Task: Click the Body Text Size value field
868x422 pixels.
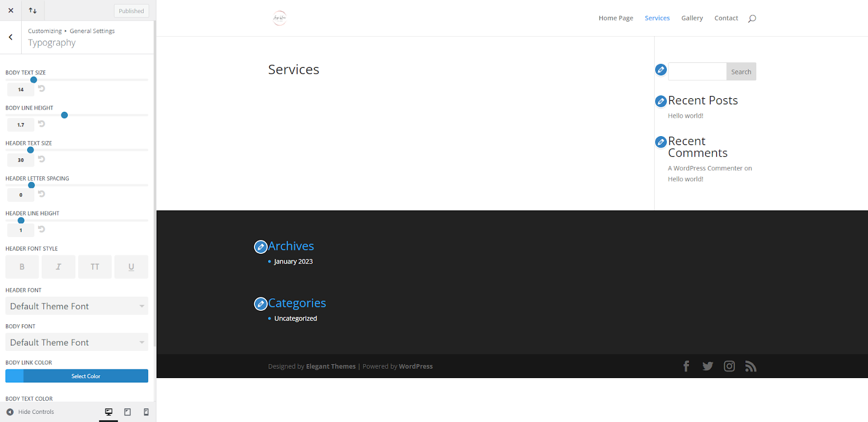Action: click(x=21, y=89)
